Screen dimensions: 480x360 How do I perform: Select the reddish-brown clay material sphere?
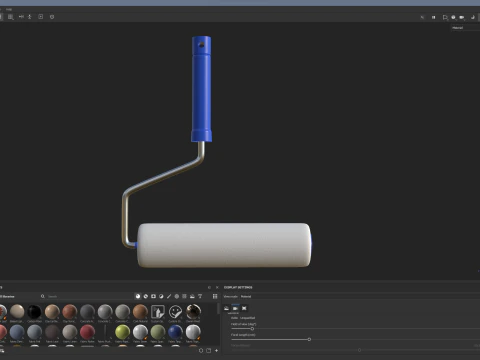coord(70,312)
